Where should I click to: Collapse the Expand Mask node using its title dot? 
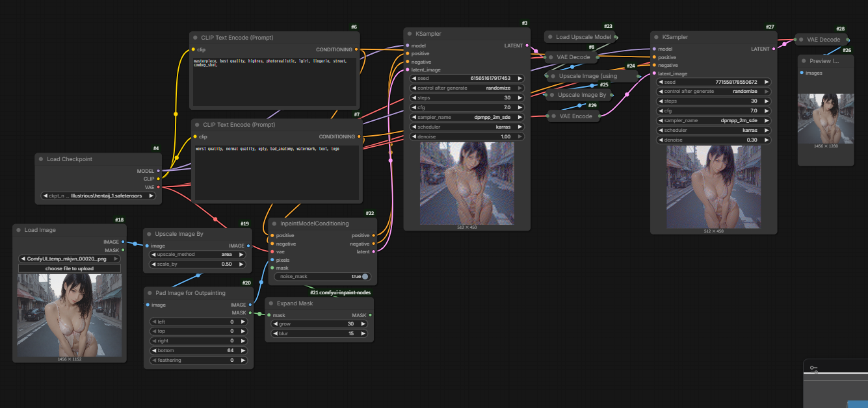click(271, 303)
